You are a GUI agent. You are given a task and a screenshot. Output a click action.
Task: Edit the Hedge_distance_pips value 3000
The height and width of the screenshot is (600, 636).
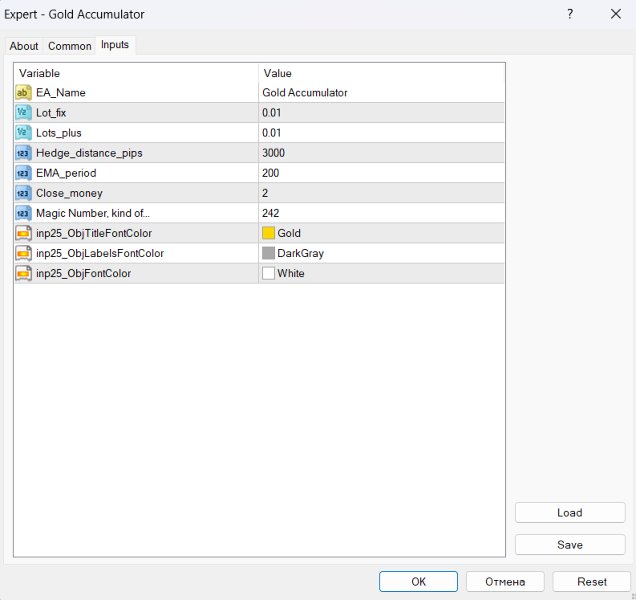(381, 153)
